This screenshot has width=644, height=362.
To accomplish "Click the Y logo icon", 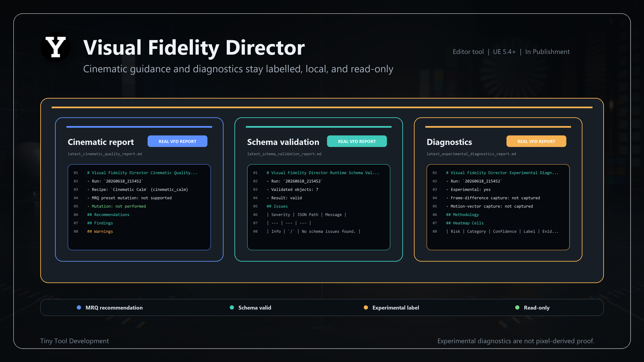I will coord(56,47).
